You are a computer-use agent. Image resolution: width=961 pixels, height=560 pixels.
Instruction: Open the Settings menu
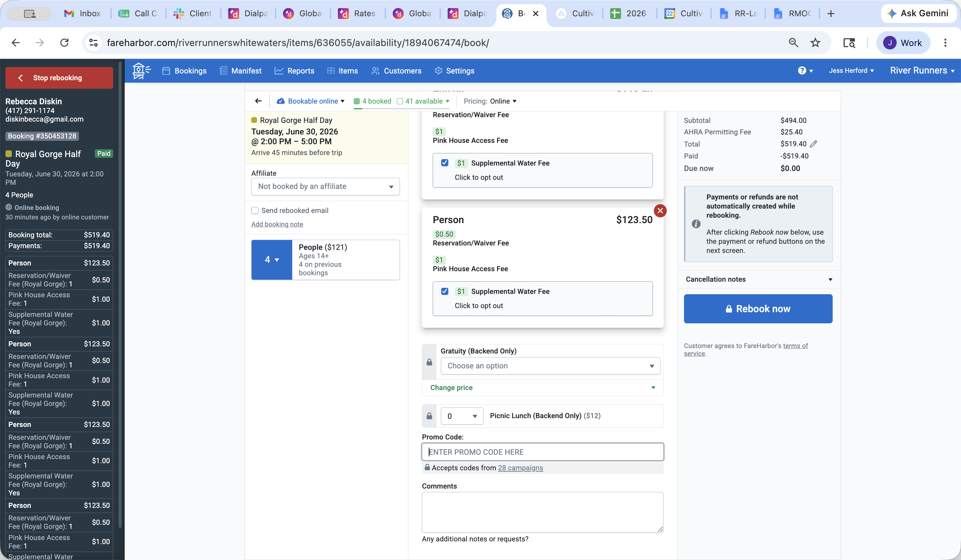(454, 71)
